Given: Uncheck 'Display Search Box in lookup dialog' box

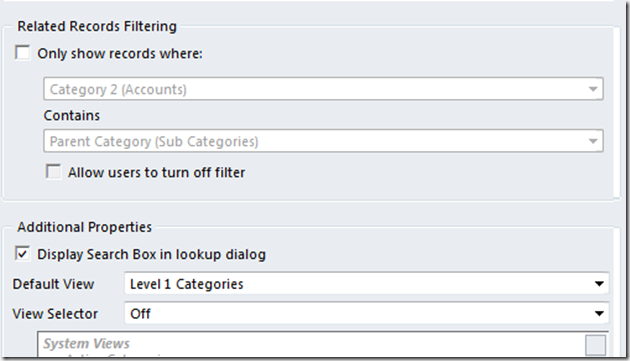Looking at the screenshot, I should point(22,254).
